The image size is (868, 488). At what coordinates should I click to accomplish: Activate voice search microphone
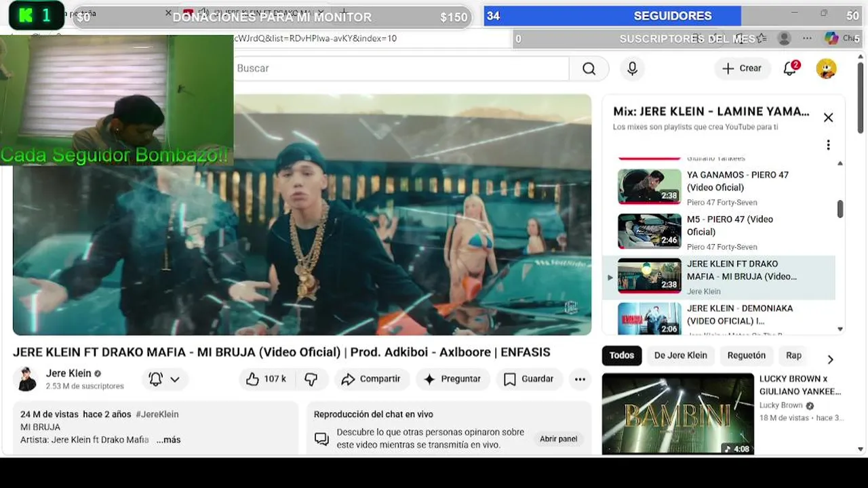(x=632, y=68)
